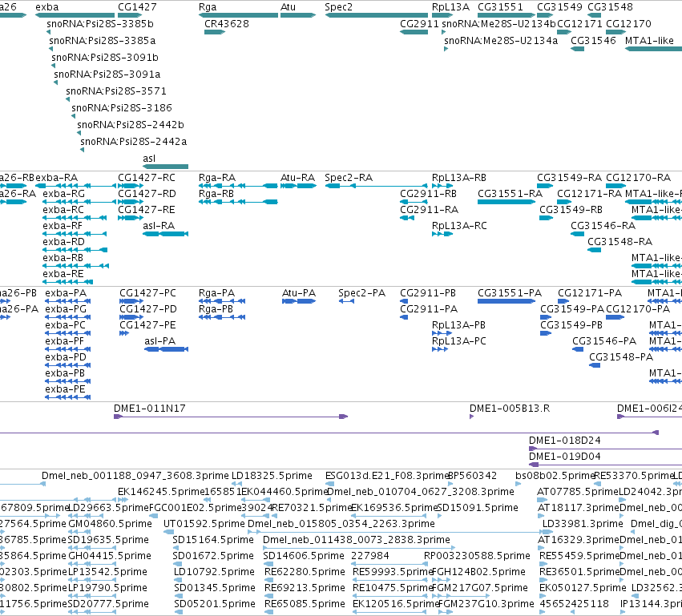The image size is (682, 616).
Task: Click snoRNA:Psi28S-3385a label
Action: [x=103, y=40]
